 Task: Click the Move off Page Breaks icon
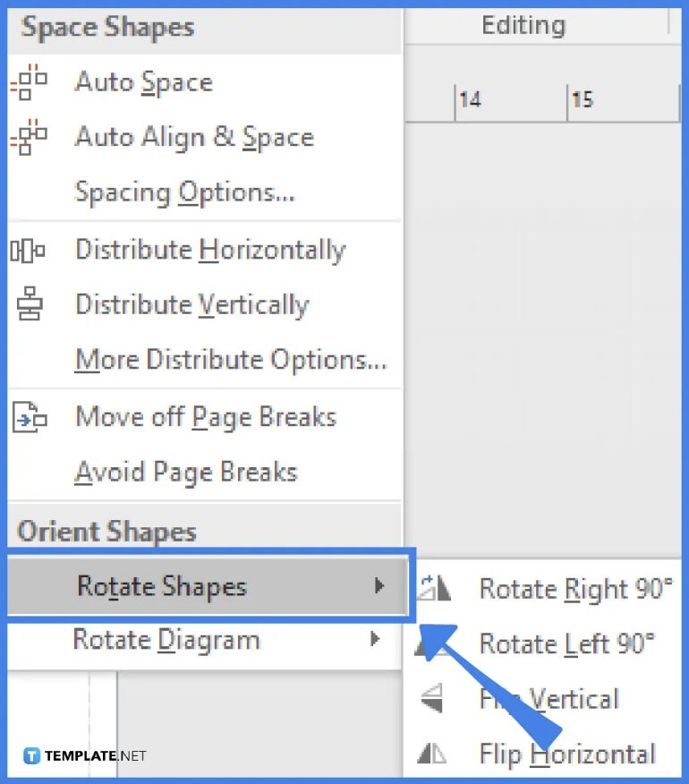[x=28, y=417]
